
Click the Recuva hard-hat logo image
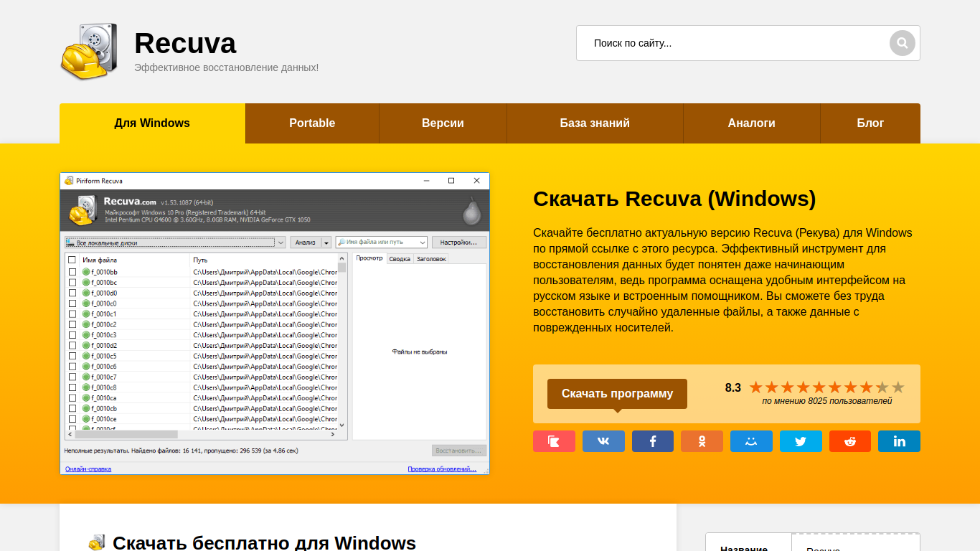[x=89, y=52]
